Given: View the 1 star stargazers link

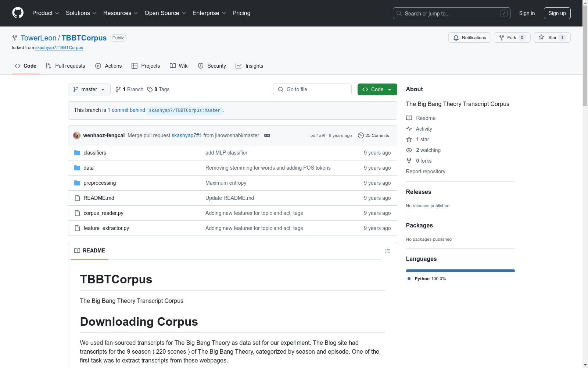Looking at the screenshot, I should (x=417, y=139).
